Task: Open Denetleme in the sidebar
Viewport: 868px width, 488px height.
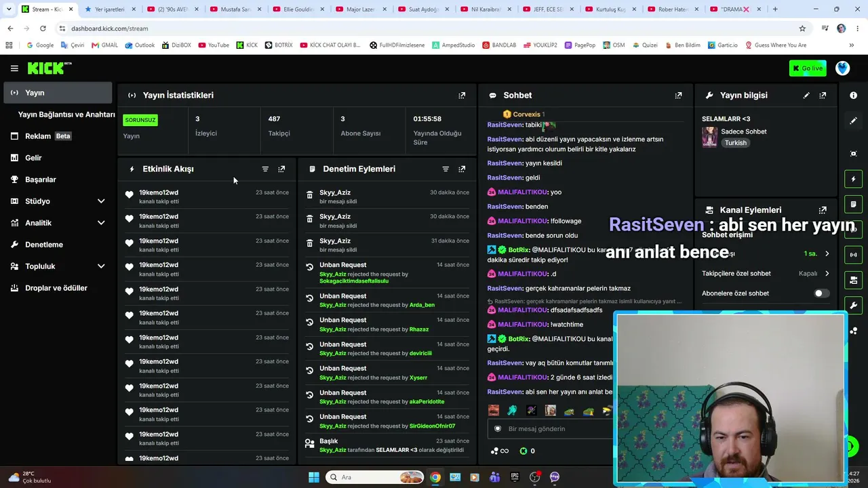Action: pyautogui.click(x=58, y=245)
